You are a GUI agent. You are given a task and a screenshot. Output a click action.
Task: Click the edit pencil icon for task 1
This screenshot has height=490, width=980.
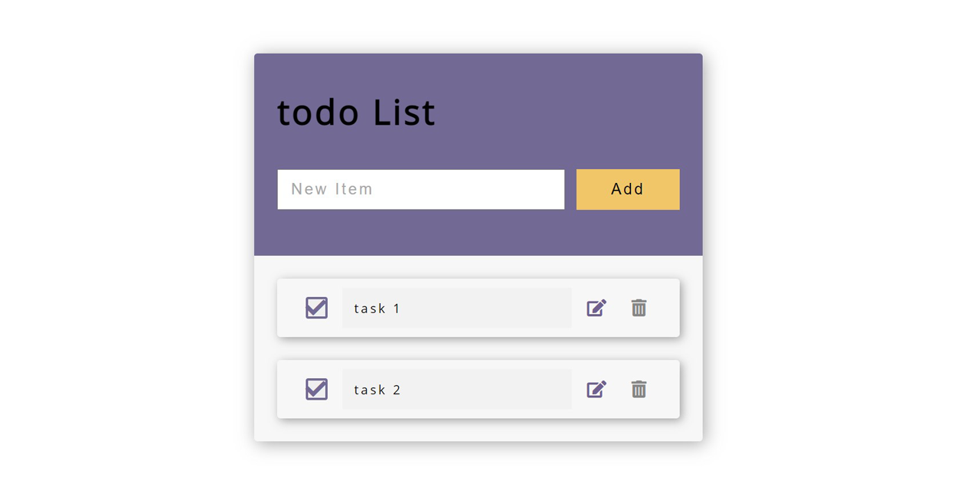596,308
